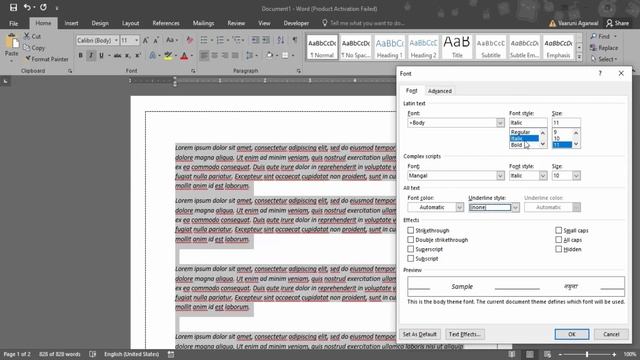640x360 pixels.
Task: Click the Cut command in Clipboard group
Action: click(32, 36)
